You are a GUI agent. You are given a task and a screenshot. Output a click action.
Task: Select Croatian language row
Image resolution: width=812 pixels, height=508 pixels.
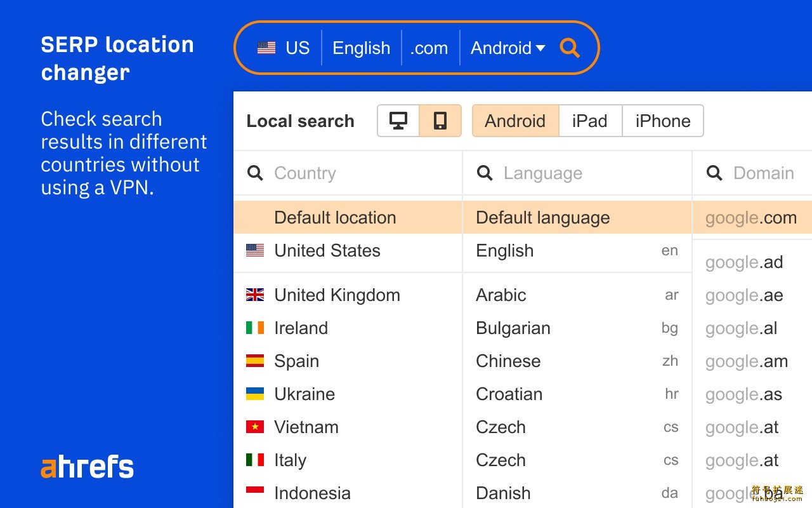pos(577,394)
